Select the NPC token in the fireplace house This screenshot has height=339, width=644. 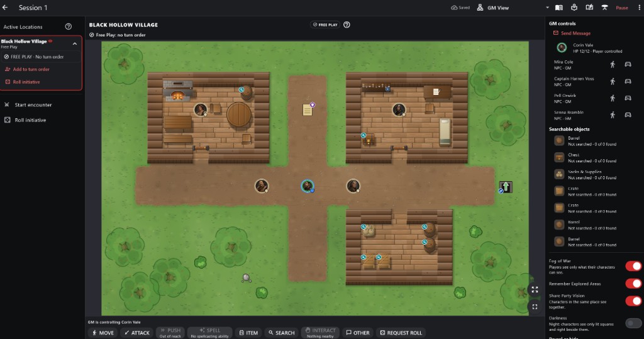click(200, 109)
